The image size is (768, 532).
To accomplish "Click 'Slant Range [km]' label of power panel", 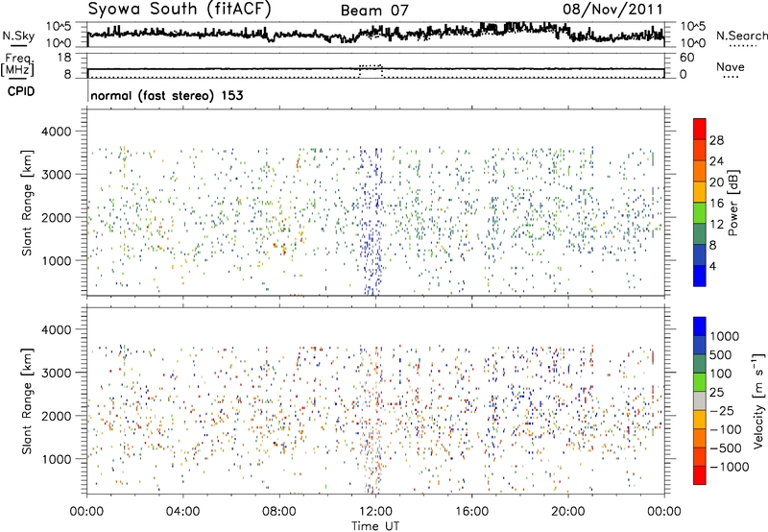I will coord(27,203).
